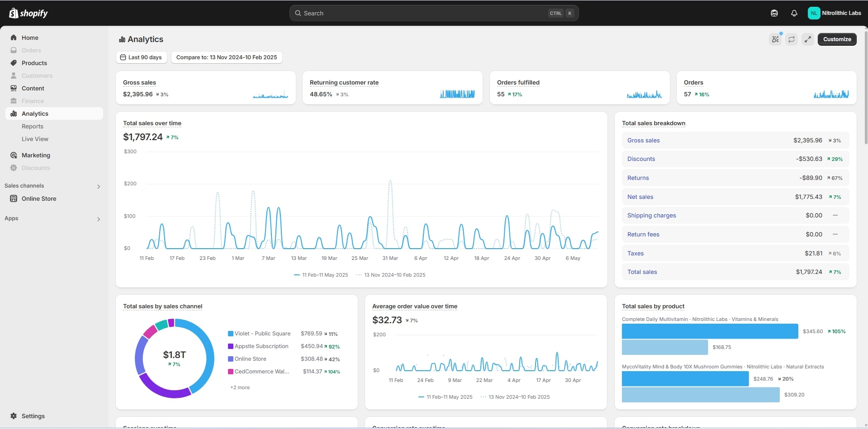Click the Products tag icon in sidebar
868x429 pixels.
14,63
